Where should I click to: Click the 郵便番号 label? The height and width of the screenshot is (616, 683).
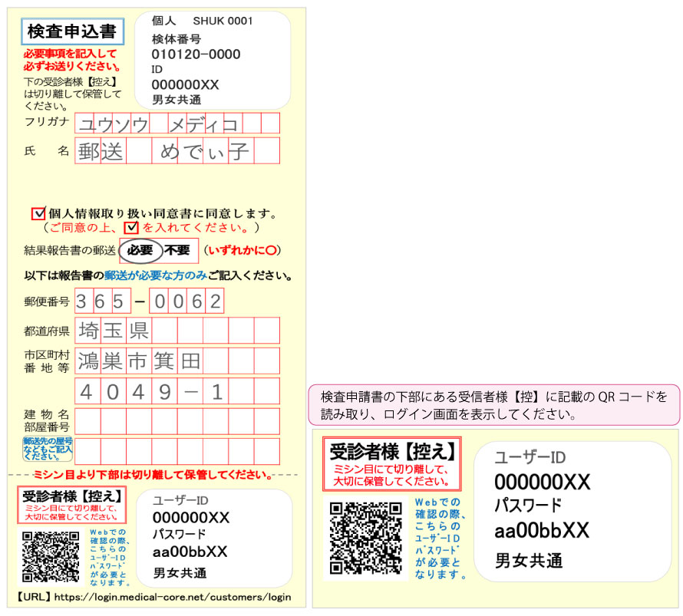point(47,301)
